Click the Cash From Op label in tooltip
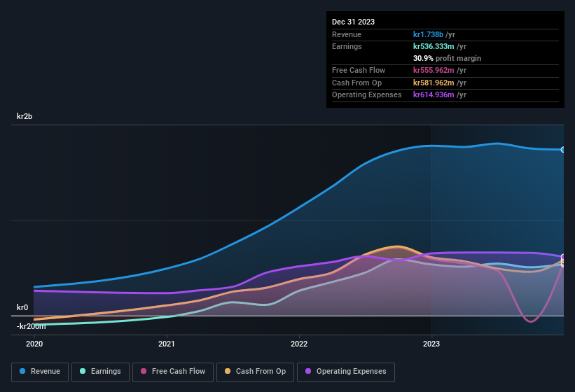Image resolution: width=575 pixels, height=392 pixels. point(356,83)
